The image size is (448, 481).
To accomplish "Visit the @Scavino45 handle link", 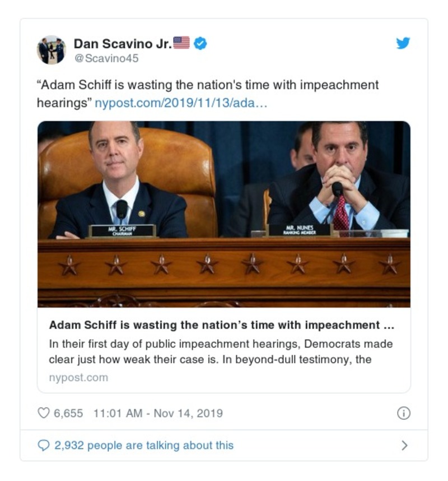I will click(106, 58).
